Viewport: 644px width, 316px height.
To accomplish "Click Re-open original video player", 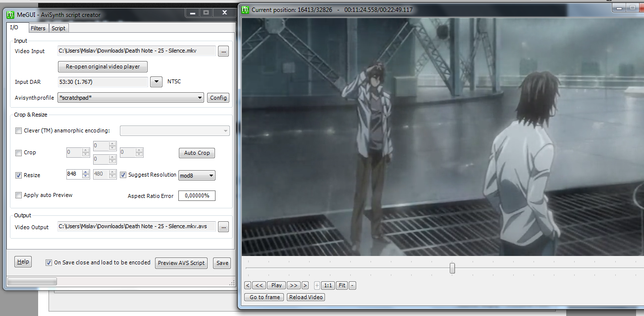I will pos(103,66).
